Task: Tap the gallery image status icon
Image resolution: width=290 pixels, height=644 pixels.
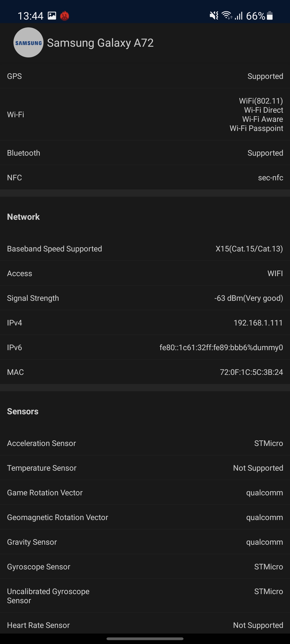Action: [52, 16]
